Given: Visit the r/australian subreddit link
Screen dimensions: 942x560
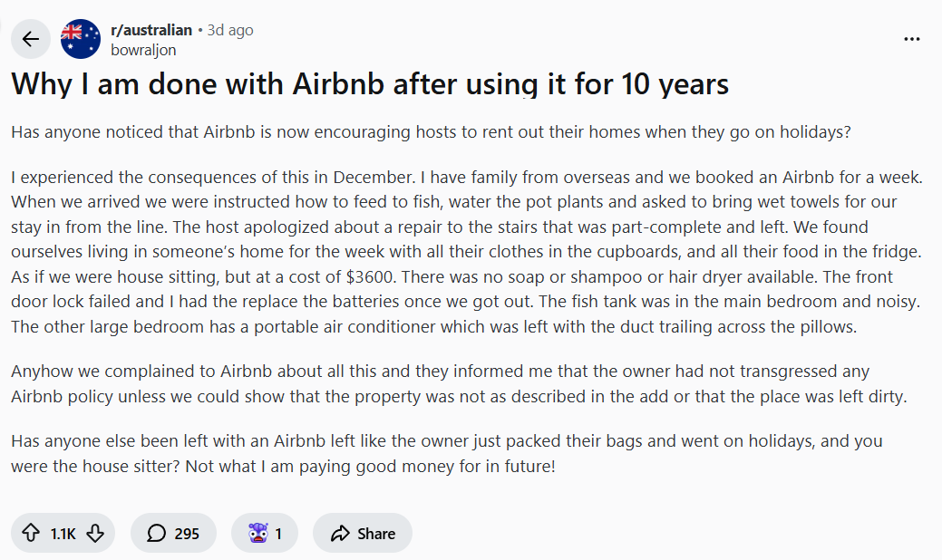Looking at the screenshot, I should click(x=151, y=30).
